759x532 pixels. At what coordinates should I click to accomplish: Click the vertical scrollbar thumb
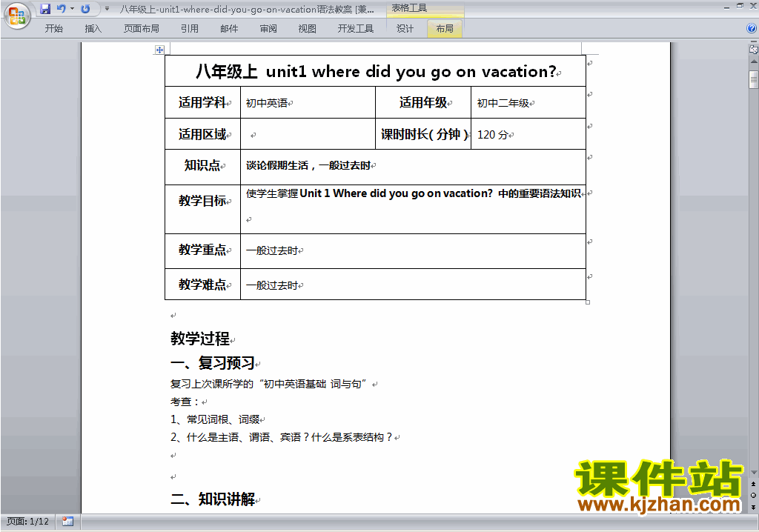click(753, 79)
